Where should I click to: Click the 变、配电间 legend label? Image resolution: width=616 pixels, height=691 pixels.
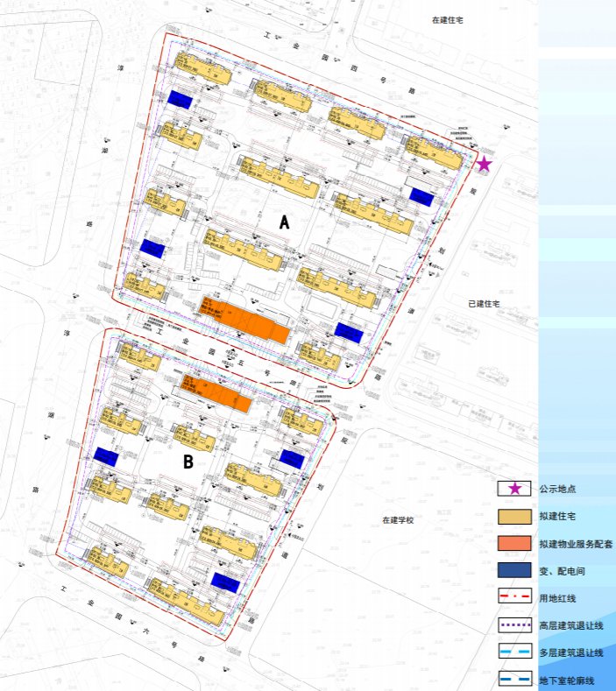pyautogui.click(x=563, y=571)
